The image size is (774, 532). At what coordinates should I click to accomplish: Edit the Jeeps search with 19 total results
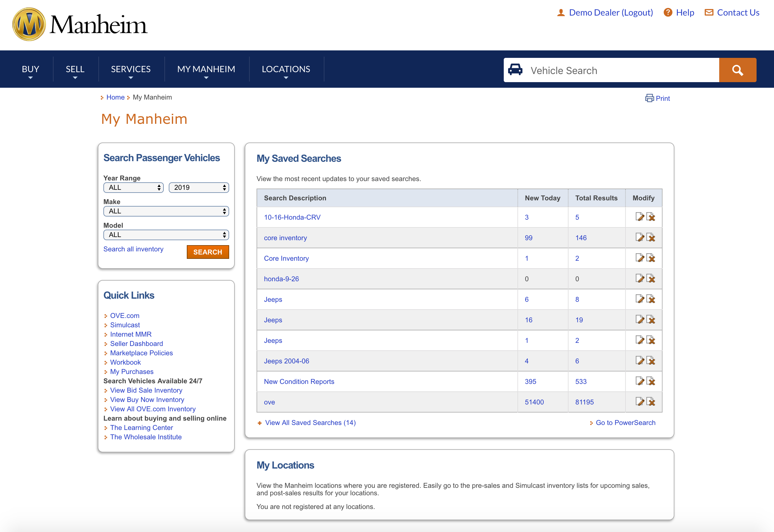[x=639, y=319]
